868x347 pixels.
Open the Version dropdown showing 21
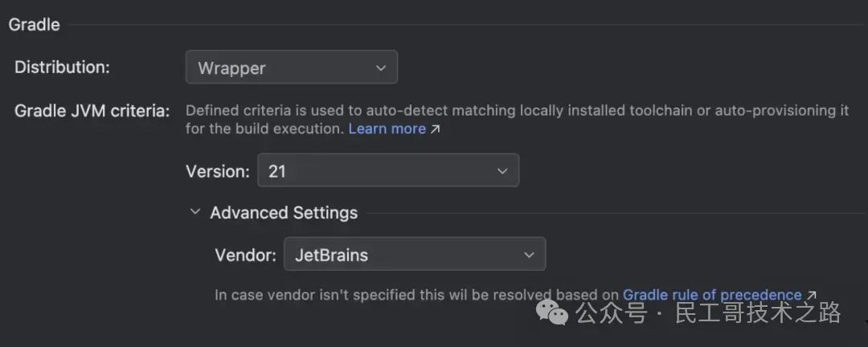pos(388,170)
